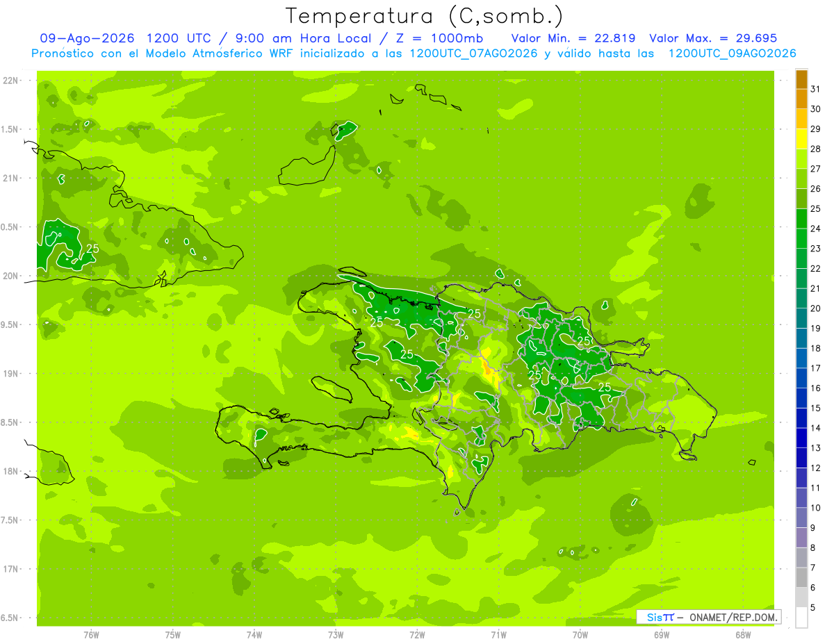Viewport: 834px width, 644px height.
Task: Click the orange swatch between legend values 30 and 31
Action: (801, 99)
